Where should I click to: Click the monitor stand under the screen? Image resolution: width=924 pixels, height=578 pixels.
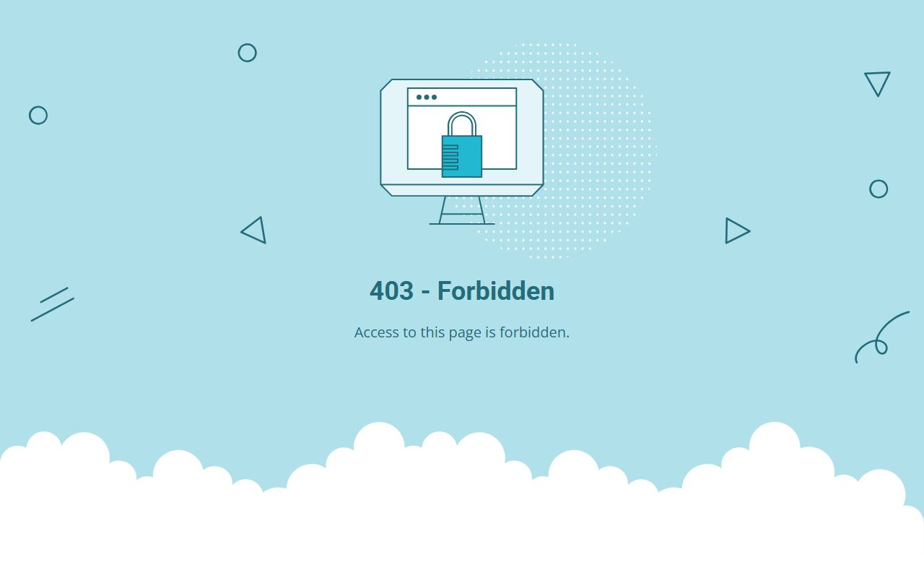(x=462, y=210)
